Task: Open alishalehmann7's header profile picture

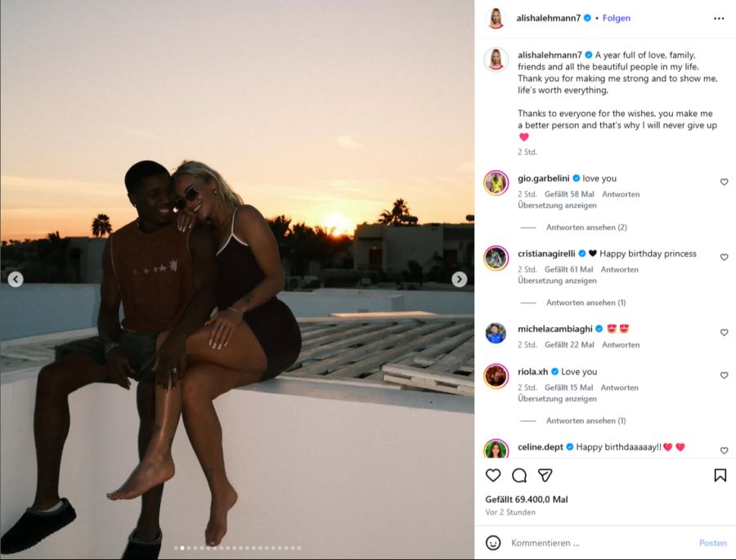Action: (496, 18)
